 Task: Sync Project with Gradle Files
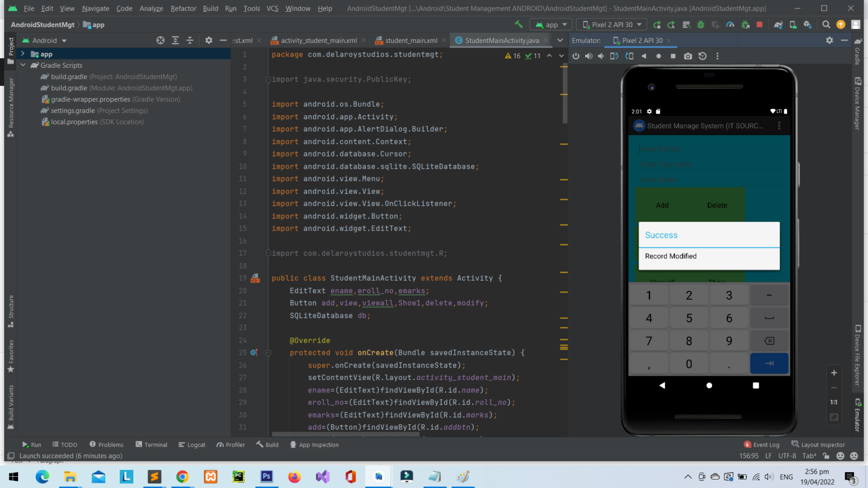779,24
